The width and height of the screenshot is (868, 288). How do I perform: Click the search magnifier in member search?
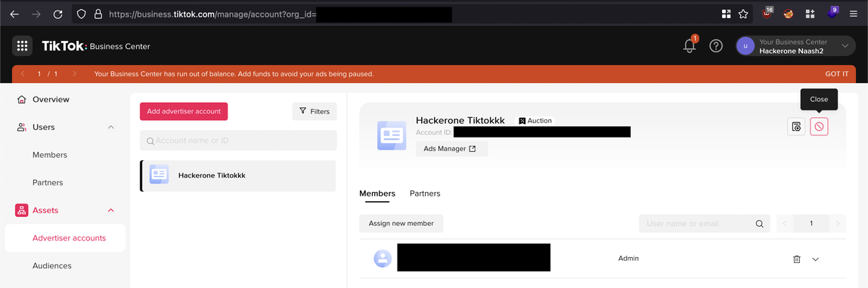coord(759,224)
